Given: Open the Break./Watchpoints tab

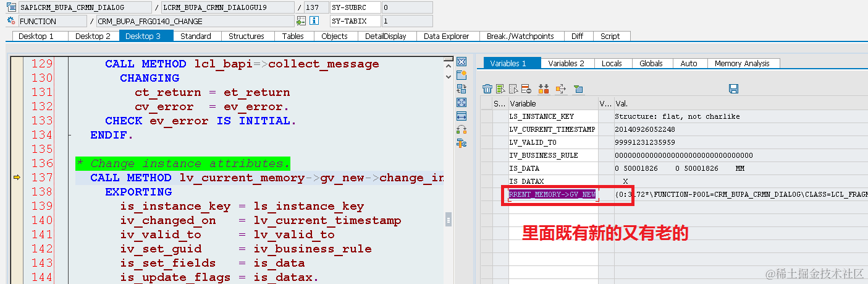Looking at the screenshot, I should tap(520, 36).
